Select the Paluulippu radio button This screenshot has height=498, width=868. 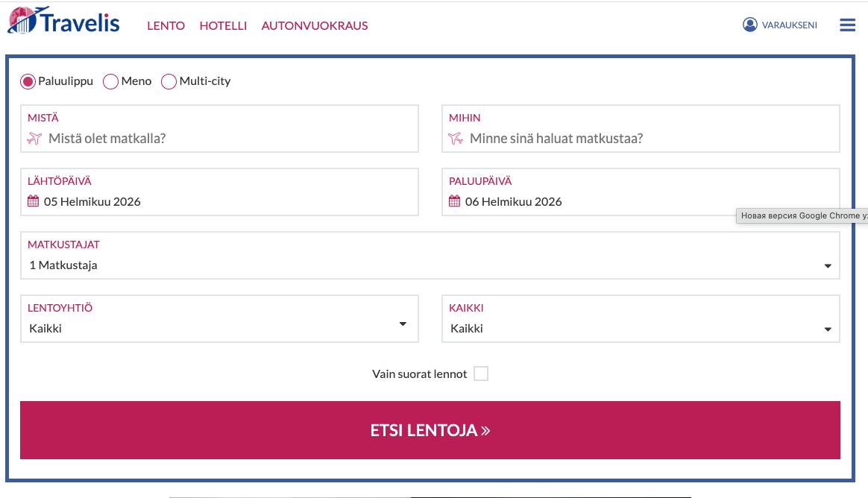[28, 82]
